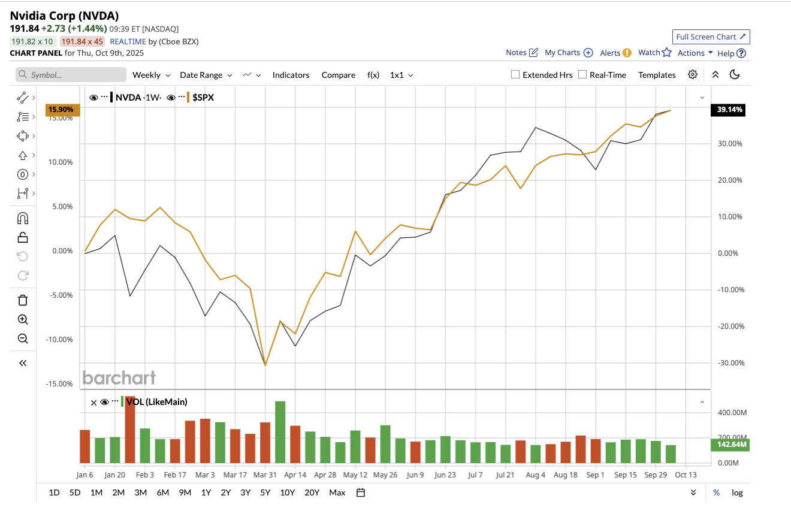Switch to dark mode moon icon
The height and width of the screenshot is (532, 791).
click(x=735, y=75)
